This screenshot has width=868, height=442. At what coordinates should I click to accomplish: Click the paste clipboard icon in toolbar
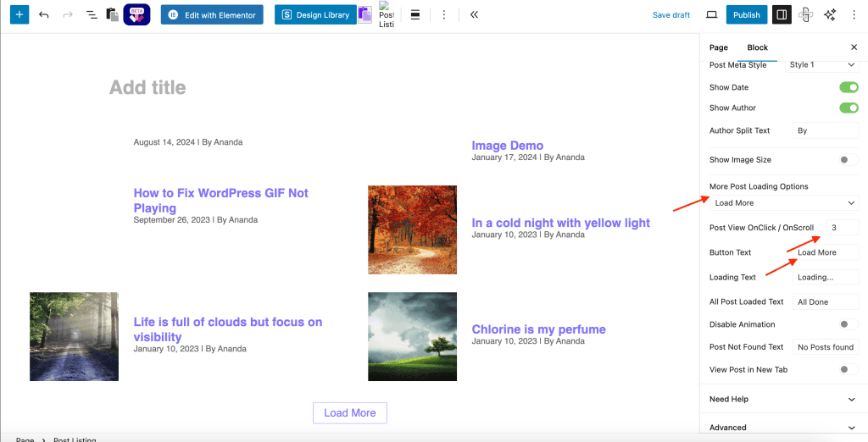pos(113,15)
